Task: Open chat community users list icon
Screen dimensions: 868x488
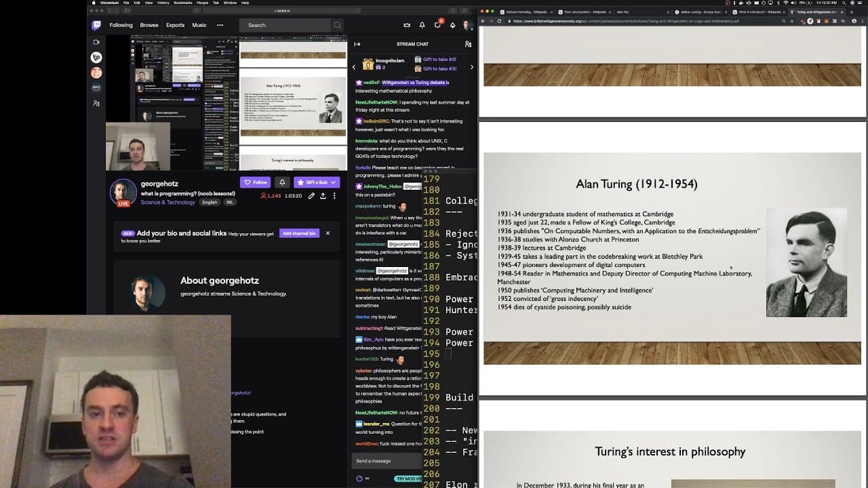Action: click(468, 44)
